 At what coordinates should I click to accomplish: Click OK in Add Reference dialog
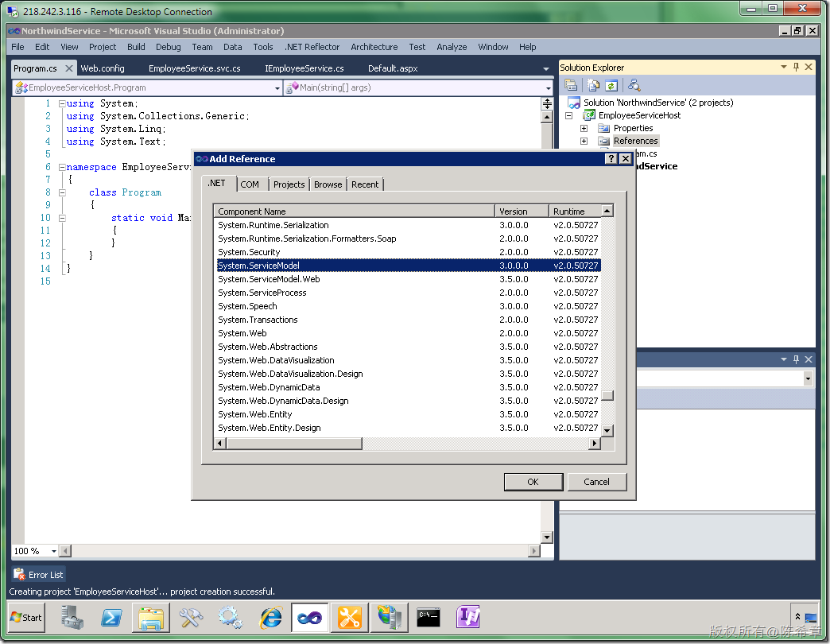533,482
